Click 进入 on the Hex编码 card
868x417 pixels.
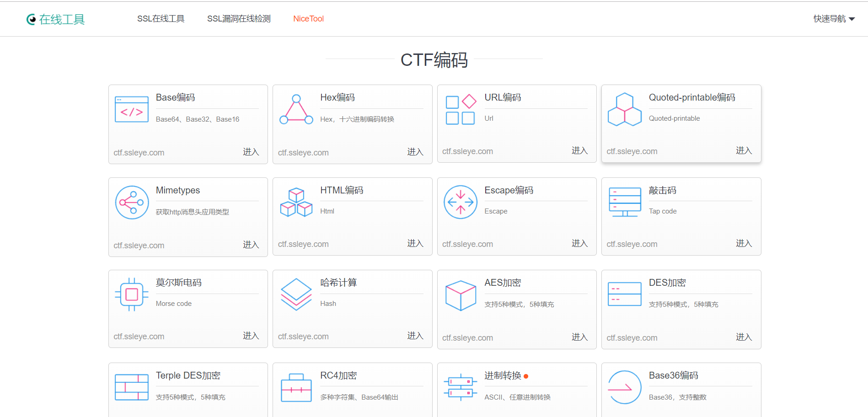415,152
